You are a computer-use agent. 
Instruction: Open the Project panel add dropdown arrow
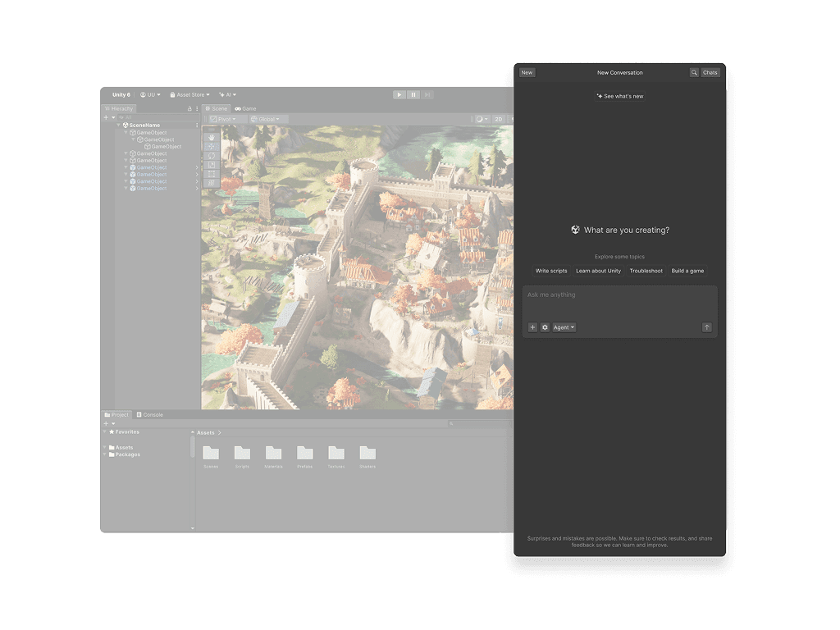pyautogui.click(x=113, y=424)
